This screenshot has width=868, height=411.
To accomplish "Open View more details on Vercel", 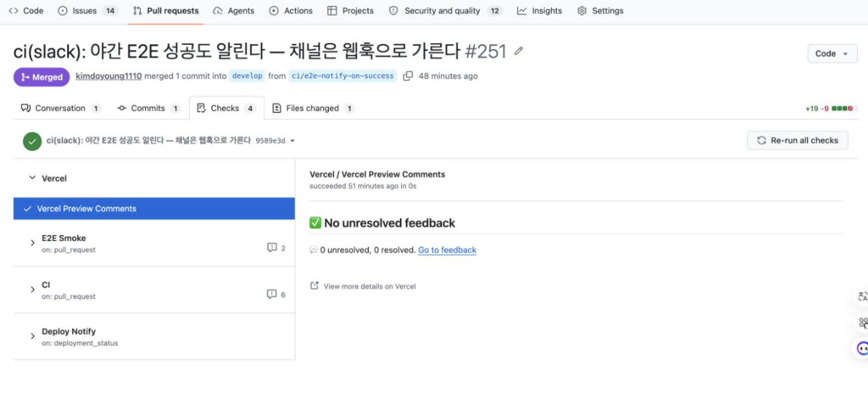I will pos(370,286).
